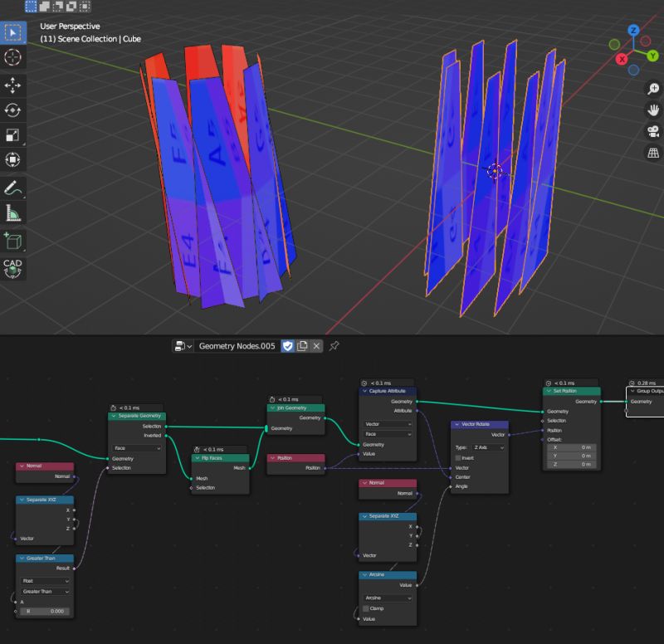Click the green Y axis gizmo handle
The width and height of the screenshot is (664, 644).
click(x=652, y=56)
